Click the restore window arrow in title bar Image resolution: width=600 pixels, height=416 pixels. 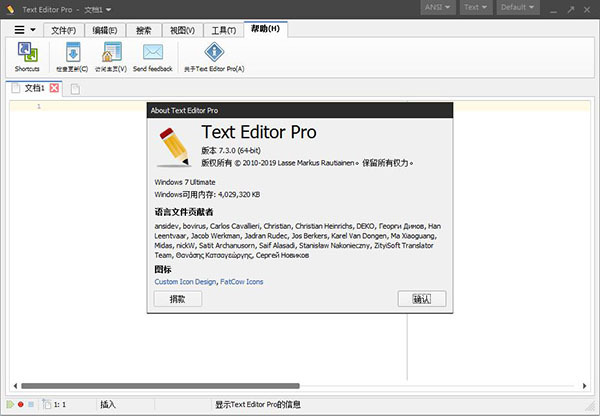point(571,10)
